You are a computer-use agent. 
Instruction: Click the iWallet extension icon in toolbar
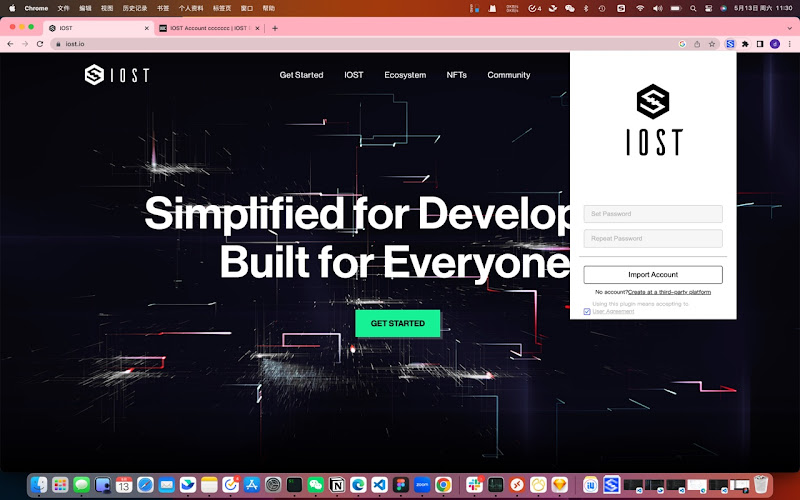coord(730,44)
